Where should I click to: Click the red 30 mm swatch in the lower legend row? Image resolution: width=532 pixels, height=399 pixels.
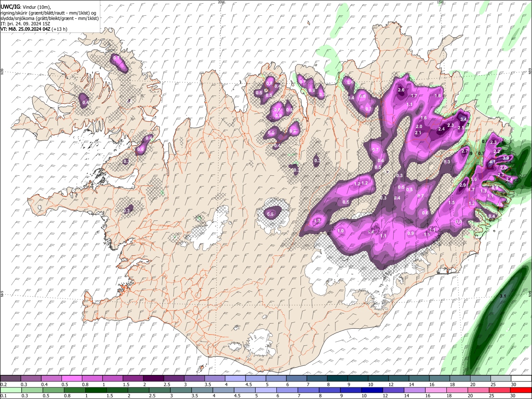[x=521, y=390]
